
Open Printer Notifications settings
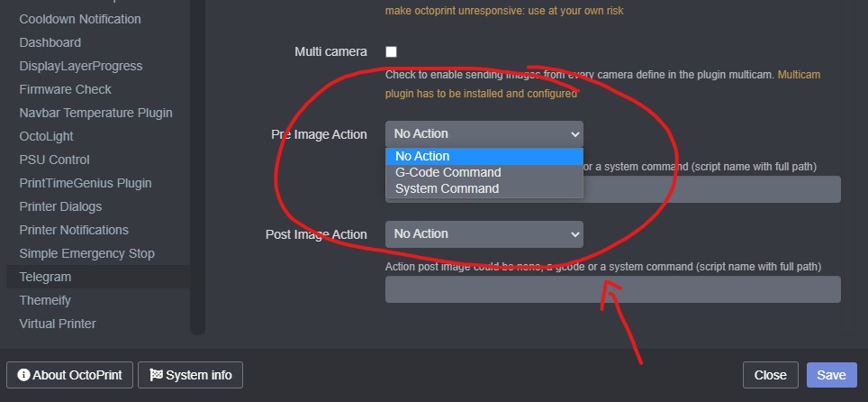74,230
